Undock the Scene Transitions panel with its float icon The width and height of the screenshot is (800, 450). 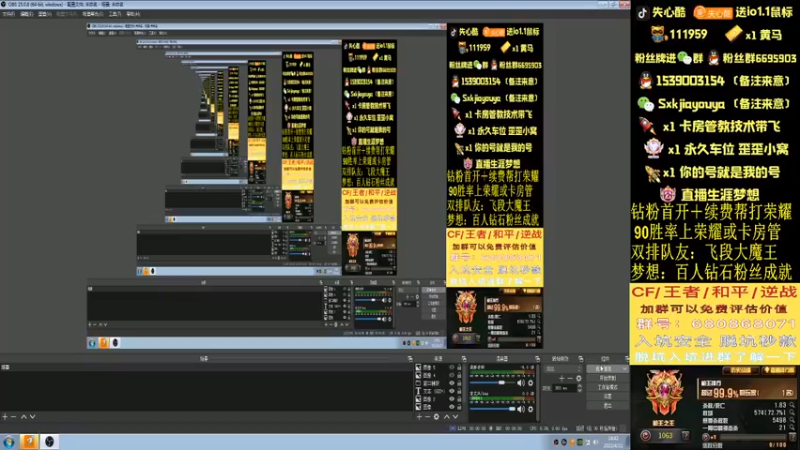581,359
